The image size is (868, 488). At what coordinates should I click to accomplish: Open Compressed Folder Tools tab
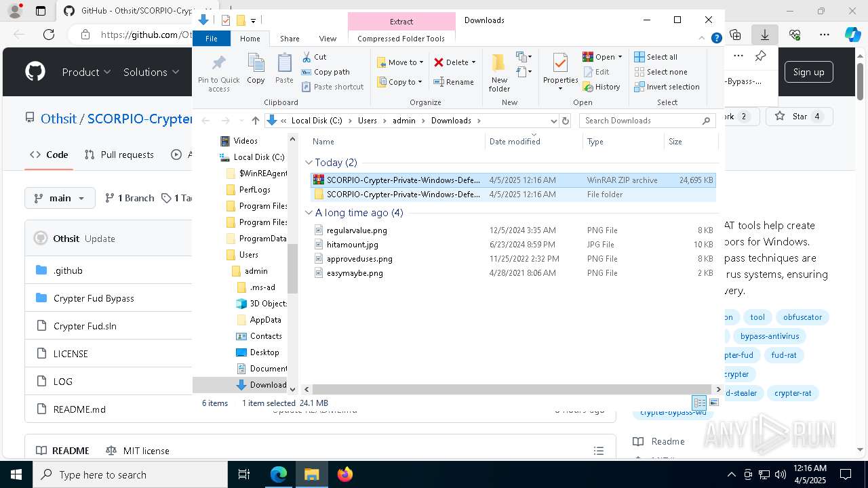(401, 39)
